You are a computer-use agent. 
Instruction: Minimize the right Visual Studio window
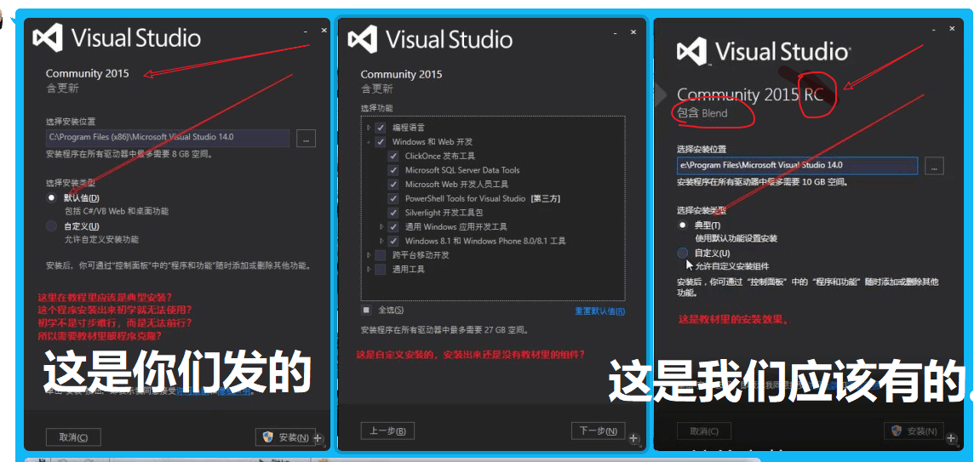coord(934,29)
